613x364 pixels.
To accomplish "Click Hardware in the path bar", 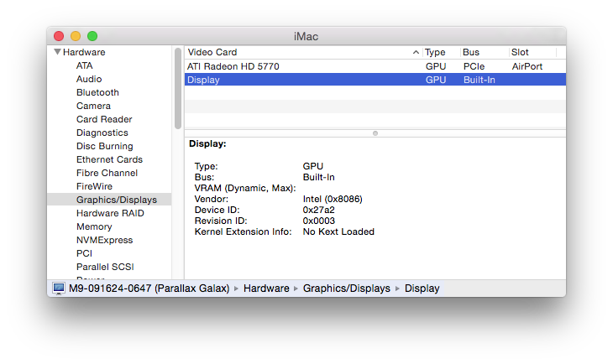I will coord(265,289).
